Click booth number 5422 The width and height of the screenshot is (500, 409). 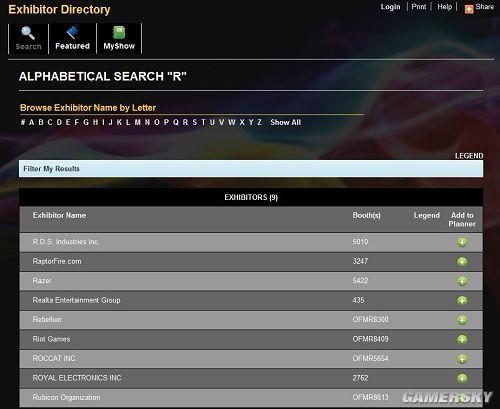pos(360,281)
